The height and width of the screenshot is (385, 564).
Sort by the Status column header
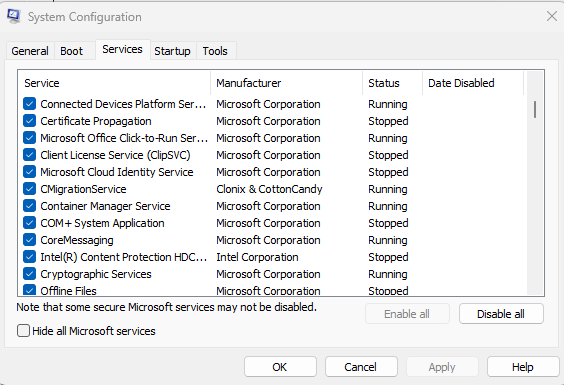click(x=392, y=83)
